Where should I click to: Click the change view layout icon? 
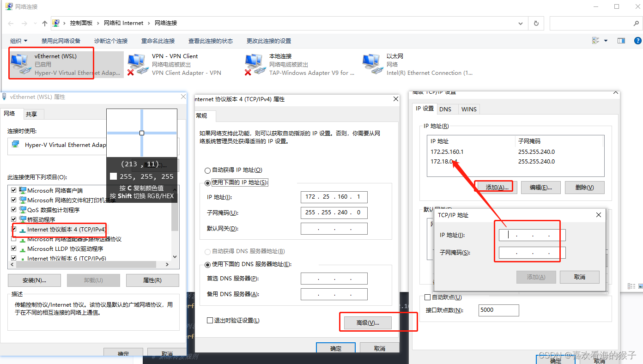[x=596, y=41]
